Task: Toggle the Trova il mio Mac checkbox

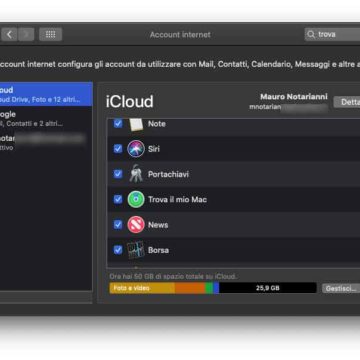Action: click(118, 199)
